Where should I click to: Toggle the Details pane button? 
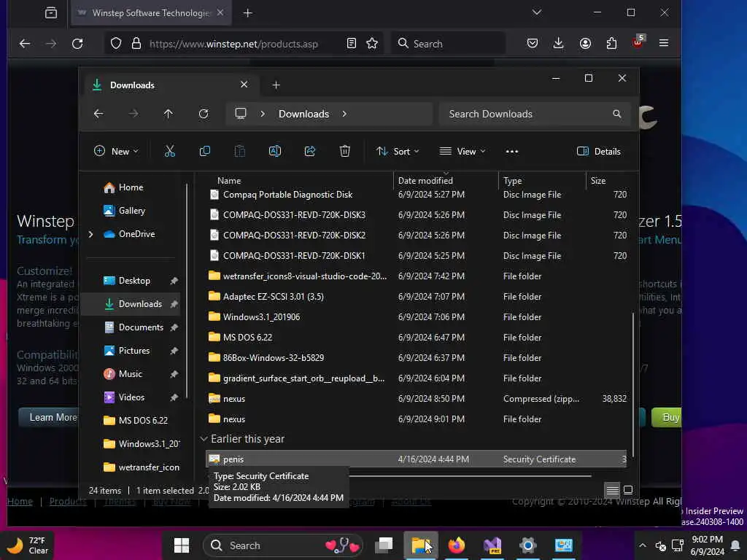[x=599, y=152]
